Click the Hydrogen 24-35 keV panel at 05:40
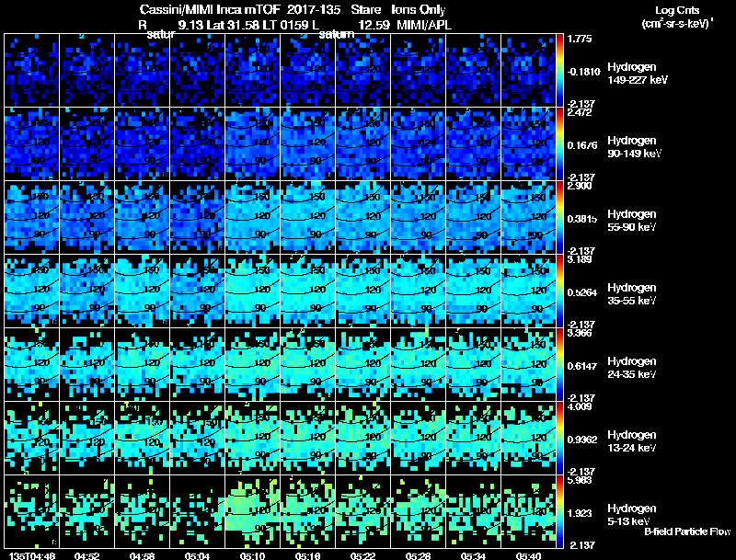 (528, 364)
